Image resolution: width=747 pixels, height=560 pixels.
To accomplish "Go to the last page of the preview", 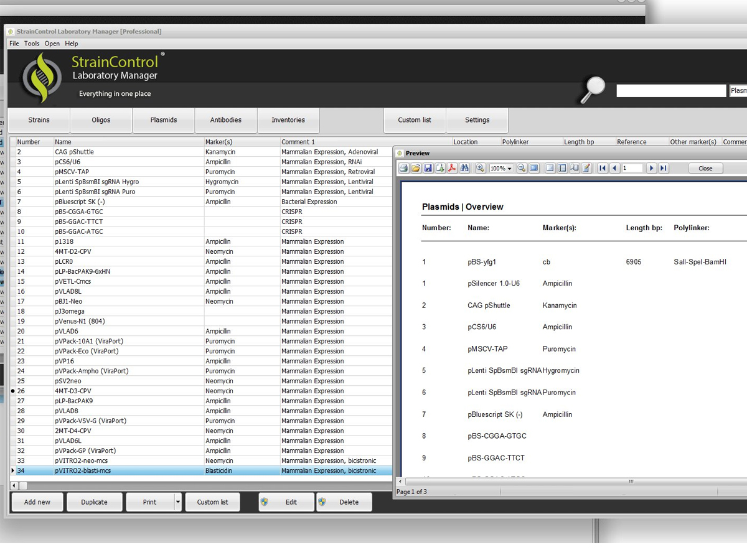I will tap(664, 169).
